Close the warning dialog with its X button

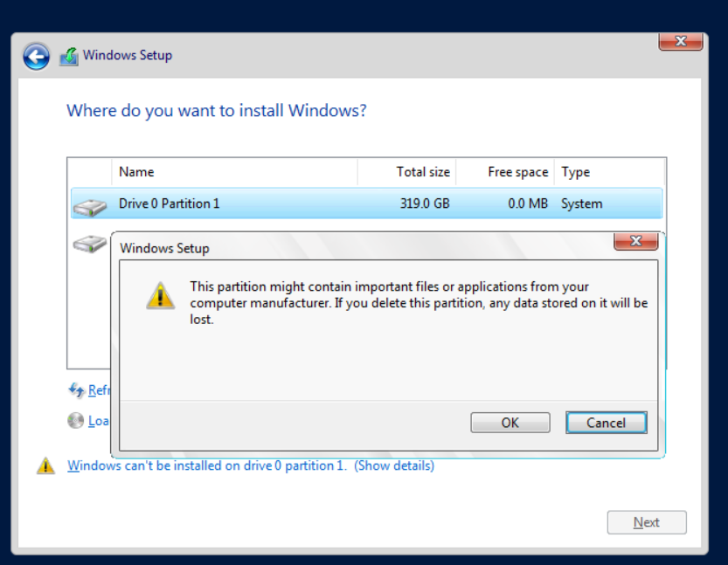(635, 241)
